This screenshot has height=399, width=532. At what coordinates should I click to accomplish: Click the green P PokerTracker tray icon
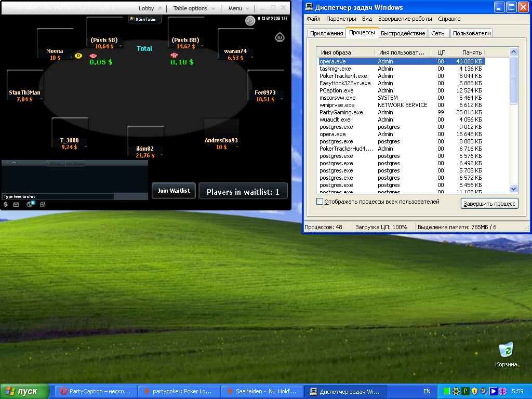(465, 391)
